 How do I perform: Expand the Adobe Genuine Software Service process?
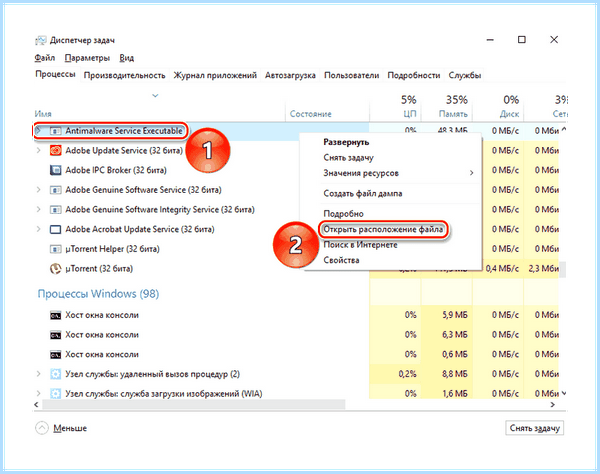pyautogui.click(x=38, y=190)
